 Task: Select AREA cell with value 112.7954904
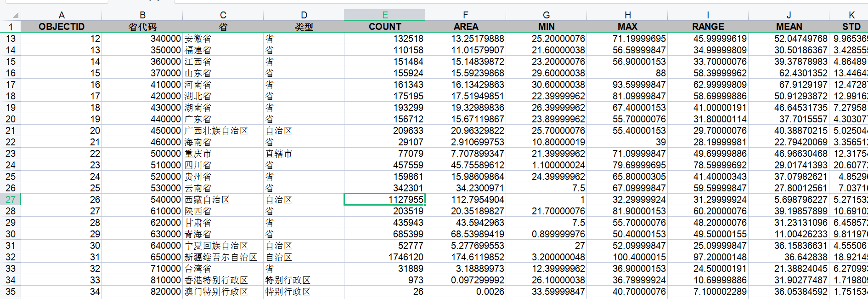(x=466, y=200)
